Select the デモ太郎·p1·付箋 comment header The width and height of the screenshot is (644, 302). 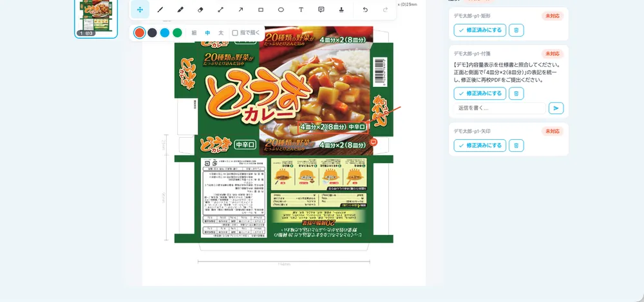472,54
